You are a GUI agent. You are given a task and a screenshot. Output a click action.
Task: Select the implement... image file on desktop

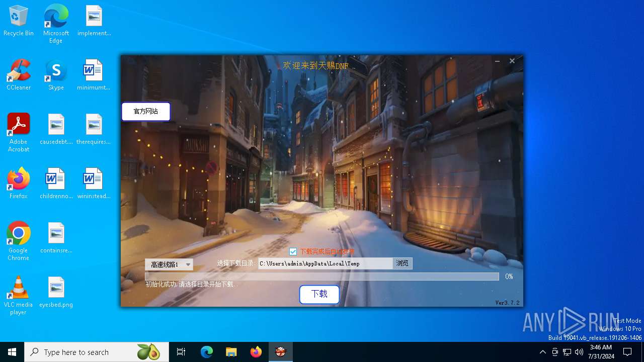point(94,21)
